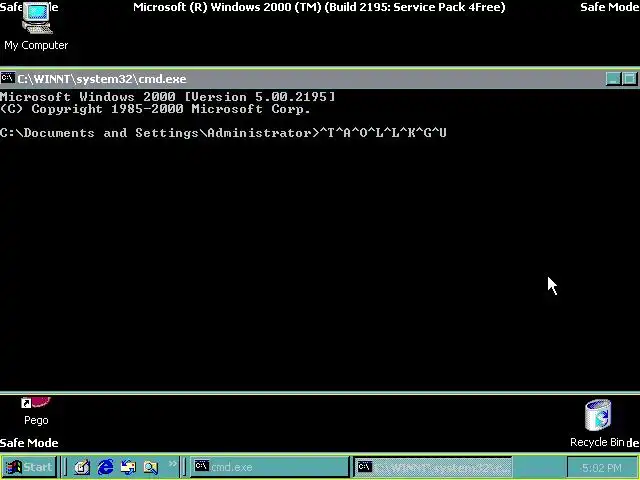This screenshot has height=480, width=640.
Task: Click the Show Desktop quick launch icon
Action: 82,467
